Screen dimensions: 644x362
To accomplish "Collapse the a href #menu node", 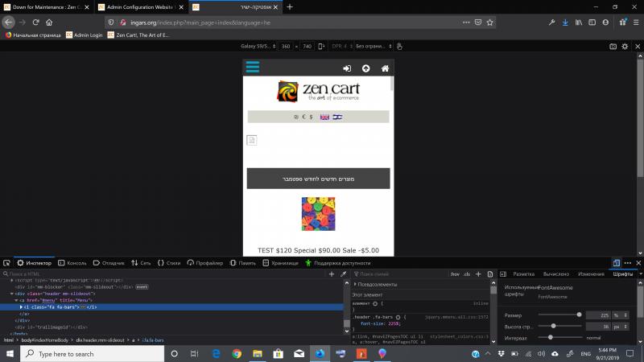I will point(16,300).
